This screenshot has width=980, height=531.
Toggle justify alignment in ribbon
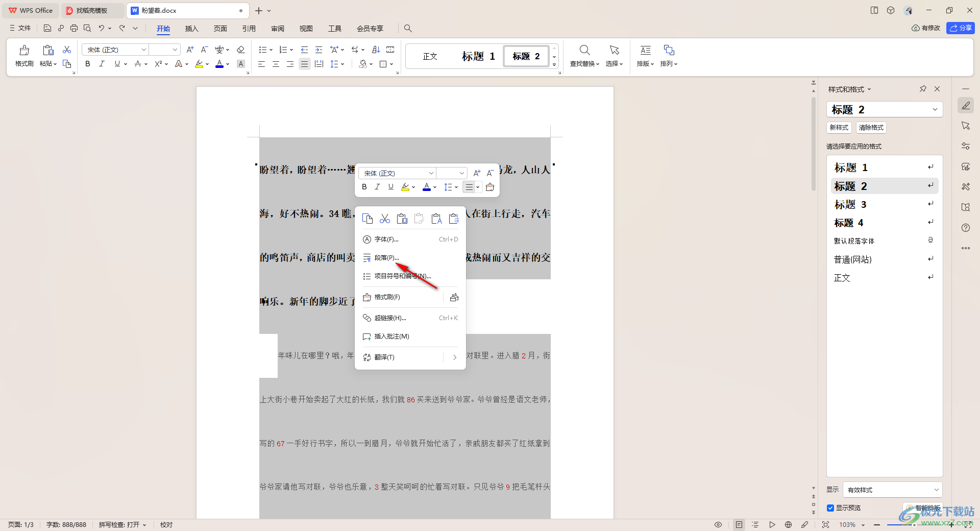pyautogui.click(x=305, y=64)
